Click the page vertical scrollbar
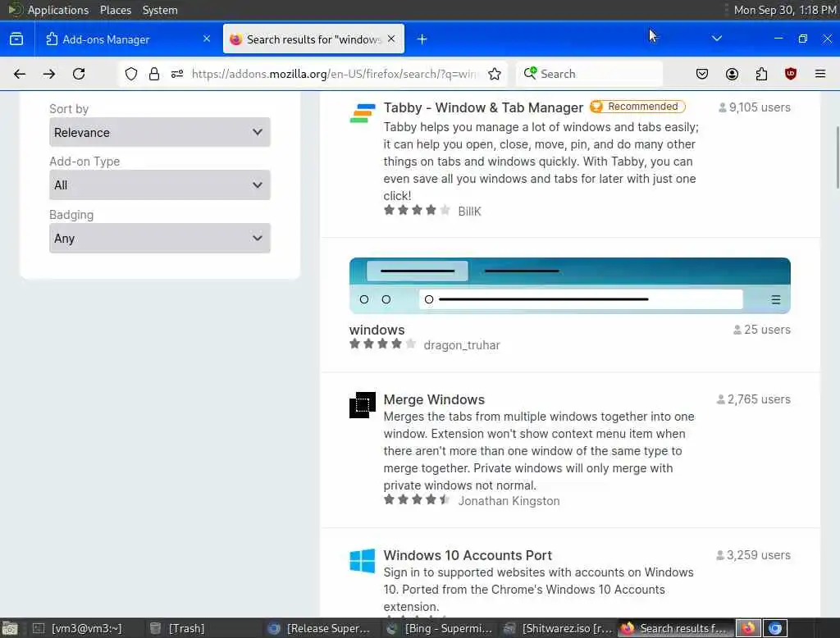The width and height of the screenshot is (840, 638). point(838,157)
